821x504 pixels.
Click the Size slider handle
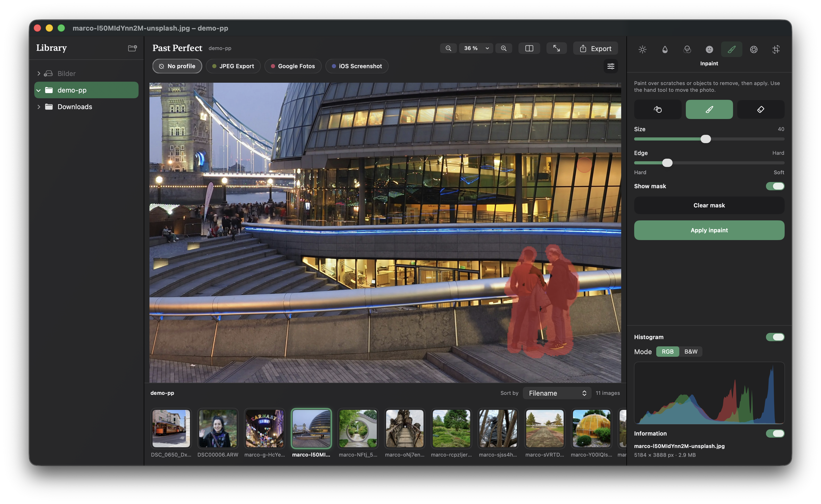tap(706, 139)
